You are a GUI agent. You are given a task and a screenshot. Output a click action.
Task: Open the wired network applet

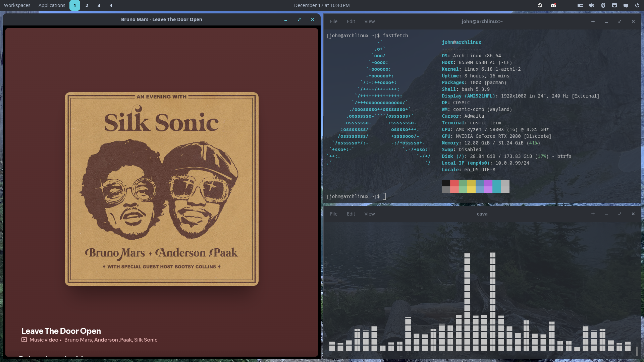[x=614, y=5]
